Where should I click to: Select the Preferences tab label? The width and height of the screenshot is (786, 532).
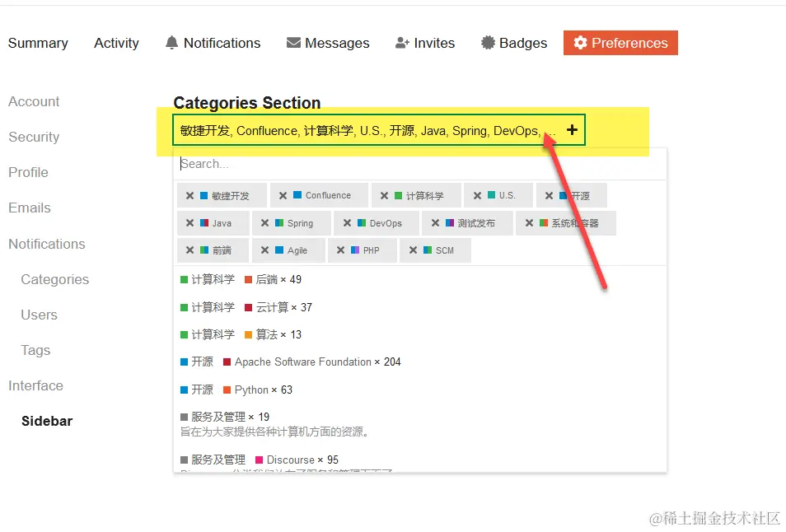pos(629,43)
